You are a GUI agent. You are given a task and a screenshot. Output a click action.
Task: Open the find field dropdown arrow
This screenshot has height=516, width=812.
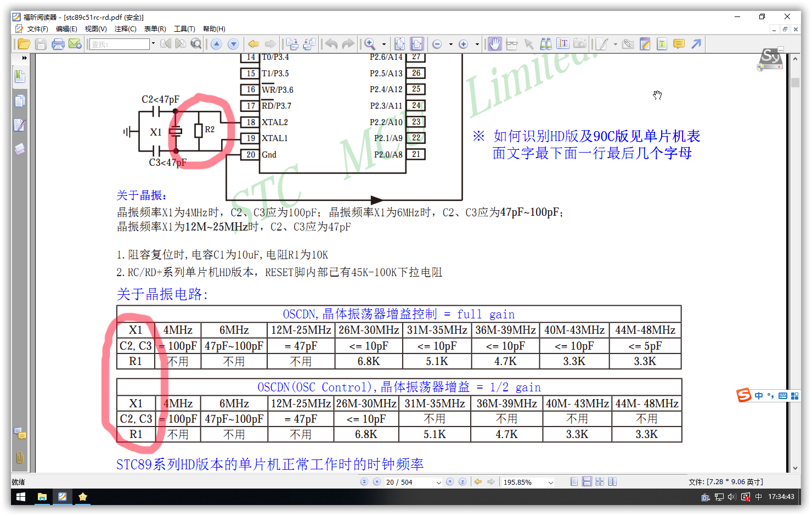[153, 44]
